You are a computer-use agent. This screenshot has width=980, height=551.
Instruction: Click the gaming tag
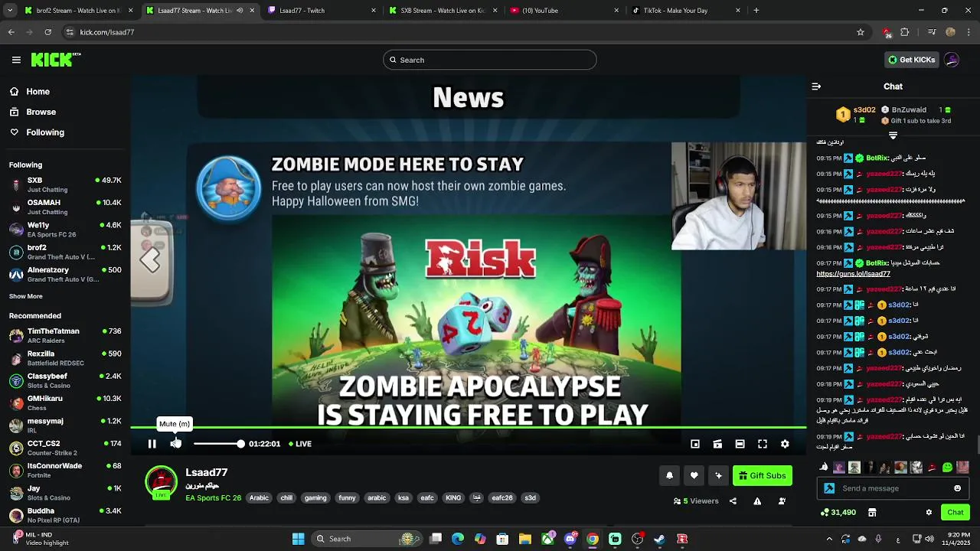click(x=315, y=498)
